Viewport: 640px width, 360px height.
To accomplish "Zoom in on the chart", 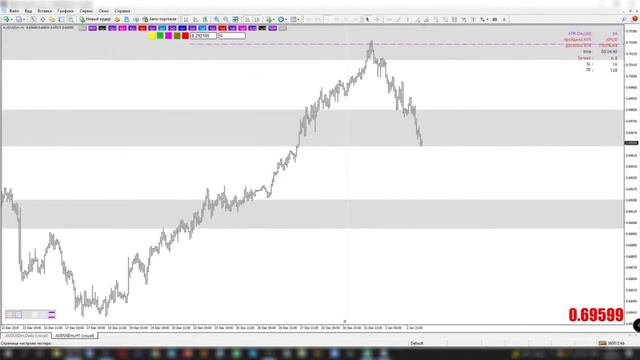I will (216, 19).
